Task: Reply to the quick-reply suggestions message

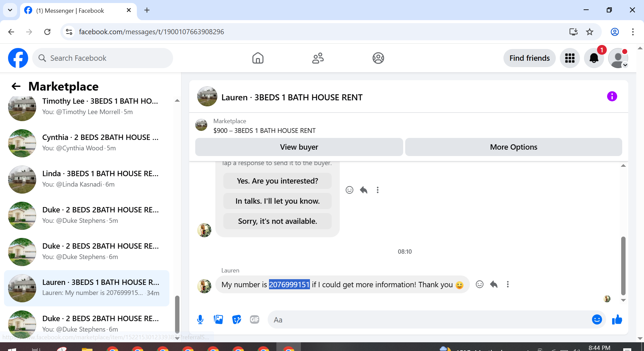Action: 364,190
